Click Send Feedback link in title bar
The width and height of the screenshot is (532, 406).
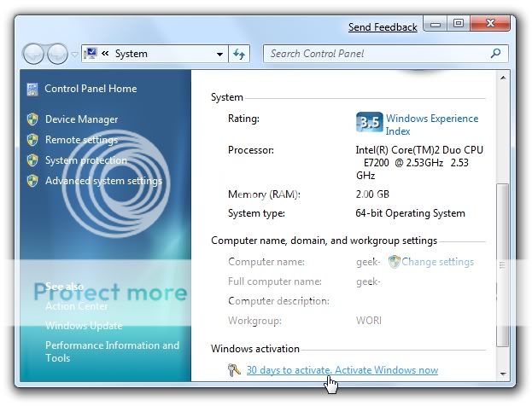tap(383, 27)
